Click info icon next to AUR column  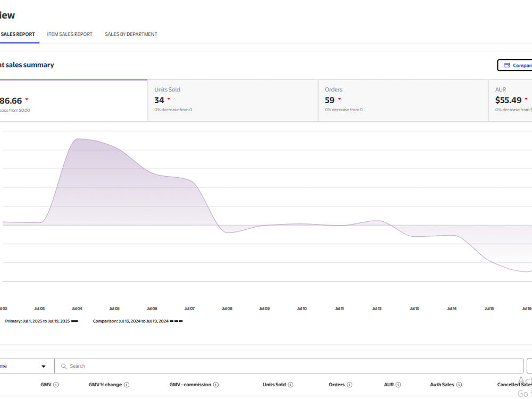398,385
